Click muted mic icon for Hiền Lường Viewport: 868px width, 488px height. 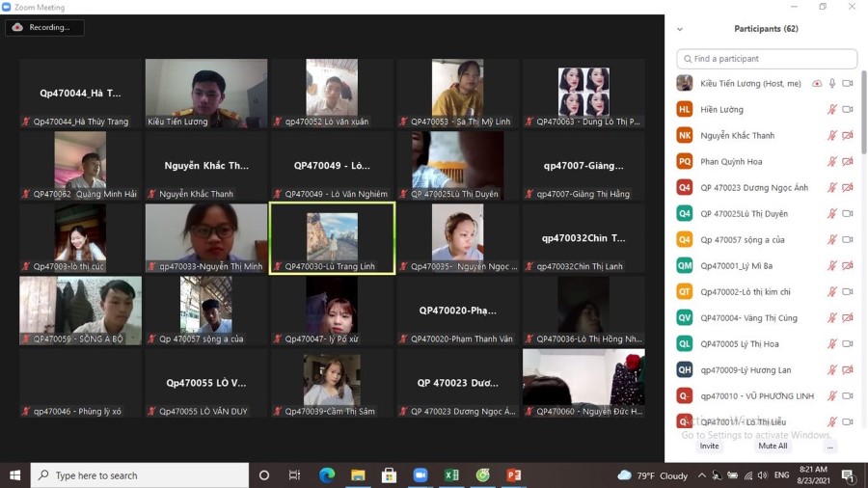tap(832, 110)
